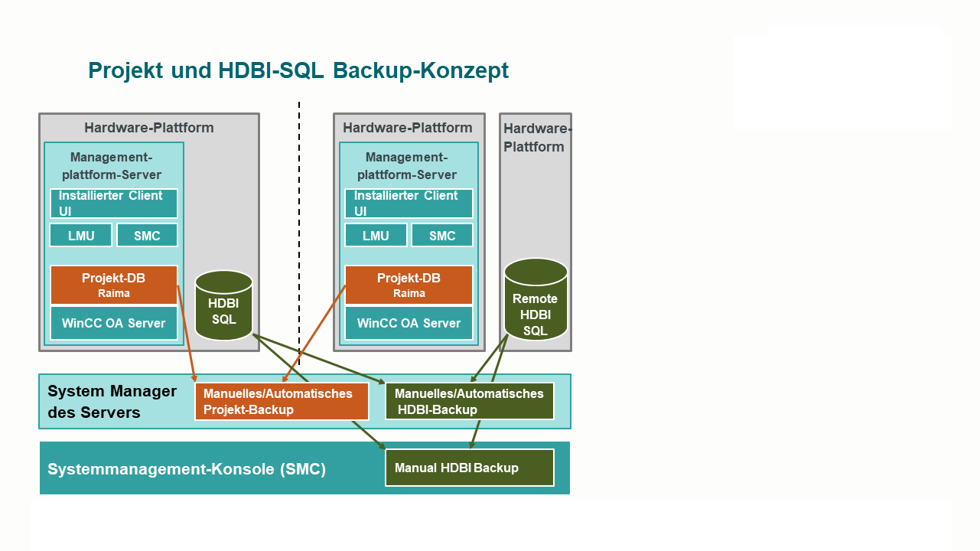The image size is (980, 551).
Task: Click the left Projekt-DB Raima block
Action: coord(113,285)
